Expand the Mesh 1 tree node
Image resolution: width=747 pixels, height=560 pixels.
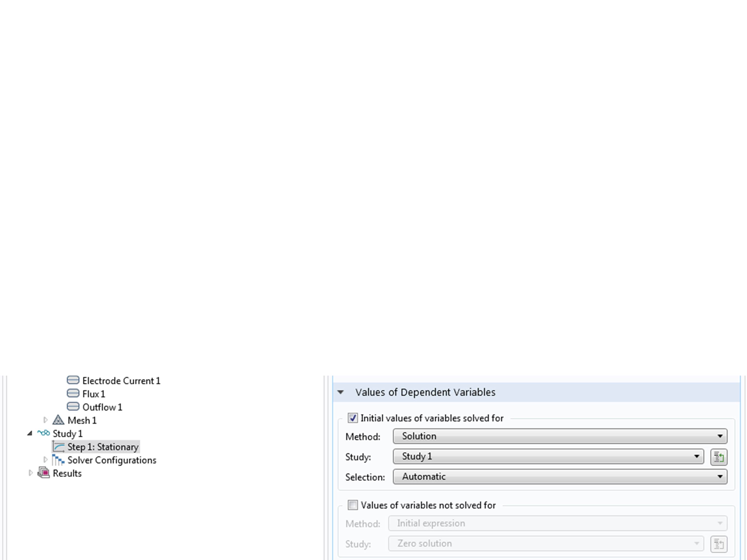[45, 420]
